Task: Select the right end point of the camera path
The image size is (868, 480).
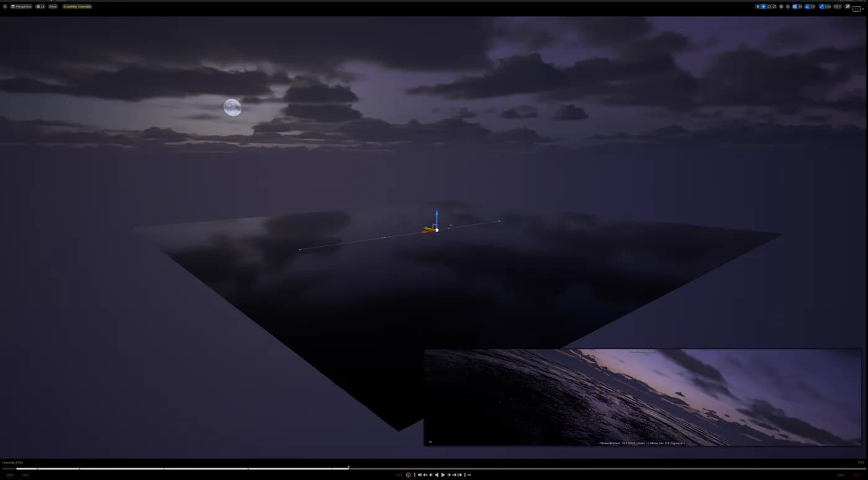Action: 500,221
